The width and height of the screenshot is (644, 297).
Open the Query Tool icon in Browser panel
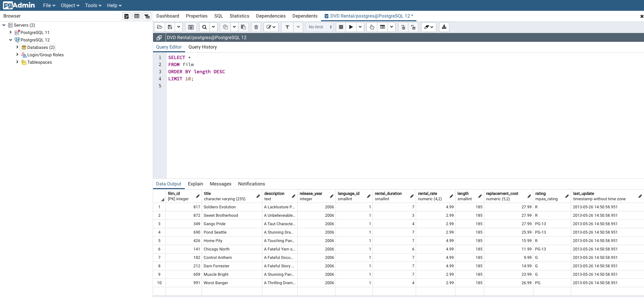127,16
